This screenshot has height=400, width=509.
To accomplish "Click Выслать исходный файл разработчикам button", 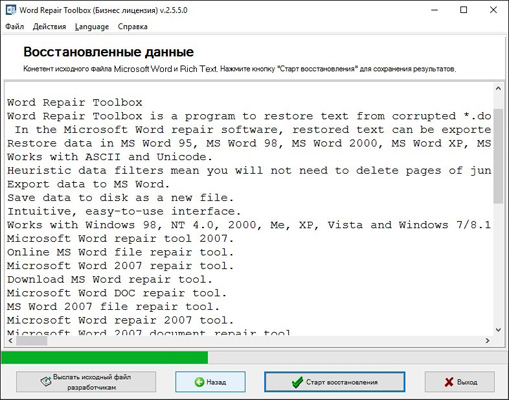I will 86,382.
